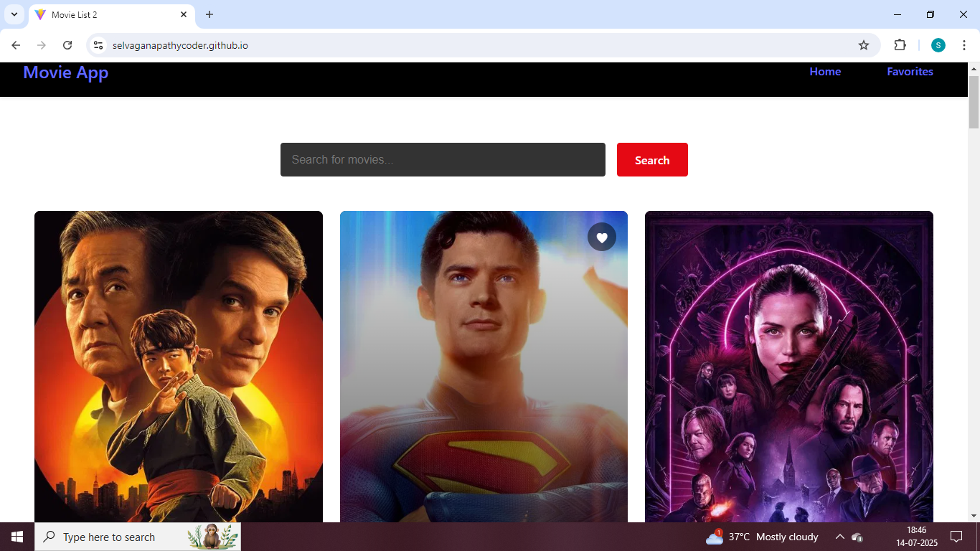The height and width of the screenshot is (551, 980).
Task: Show hidden system tray icons chevron
Action: click(x=839, y=537)
